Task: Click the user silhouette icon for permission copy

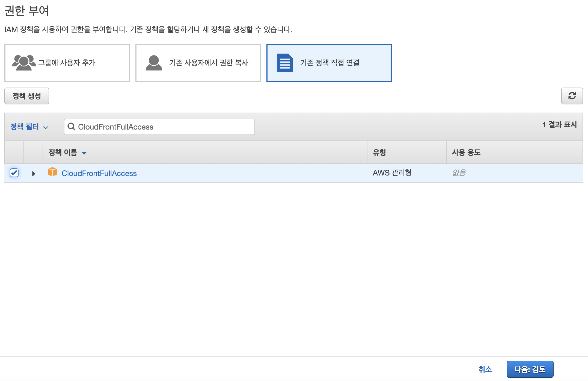Action: coord(154,62)
